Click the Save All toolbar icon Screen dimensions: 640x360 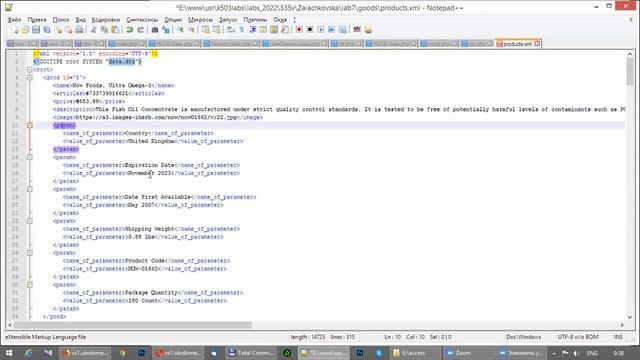coord(47,30)
